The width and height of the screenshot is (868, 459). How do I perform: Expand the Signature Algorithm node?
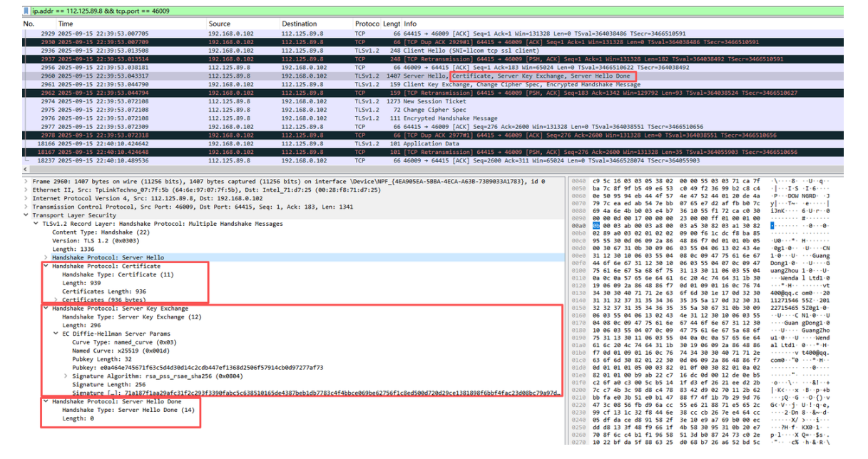(x=66, y=376)
